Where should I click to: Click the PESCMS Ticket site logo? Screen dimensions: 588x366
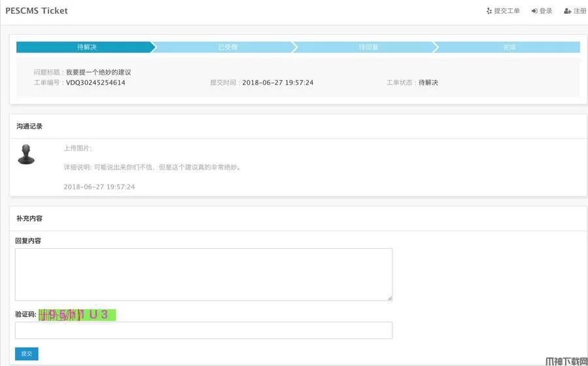pyautogui.click(x=37, y=10)
